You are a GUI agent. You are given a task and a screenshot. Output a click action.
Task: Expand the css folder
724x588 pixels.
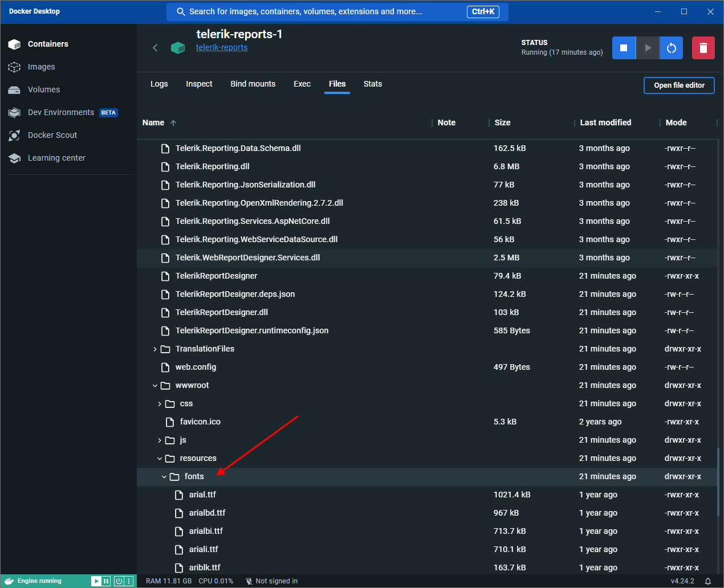[160, 404]
